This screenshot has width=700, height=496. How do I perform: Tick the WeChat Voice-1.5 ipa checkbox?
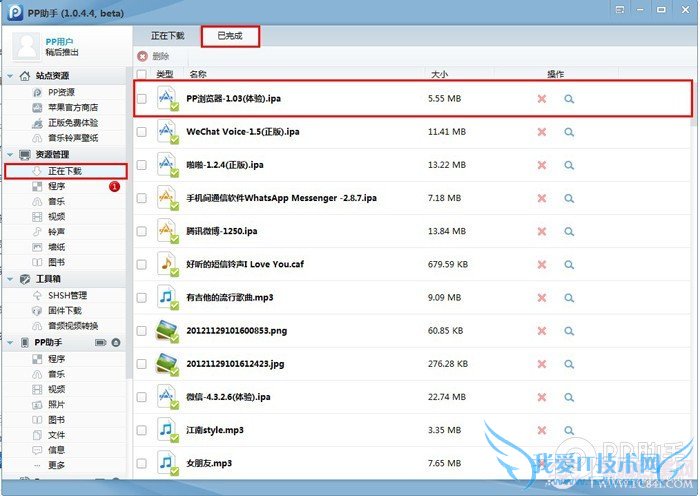[142, 132]
